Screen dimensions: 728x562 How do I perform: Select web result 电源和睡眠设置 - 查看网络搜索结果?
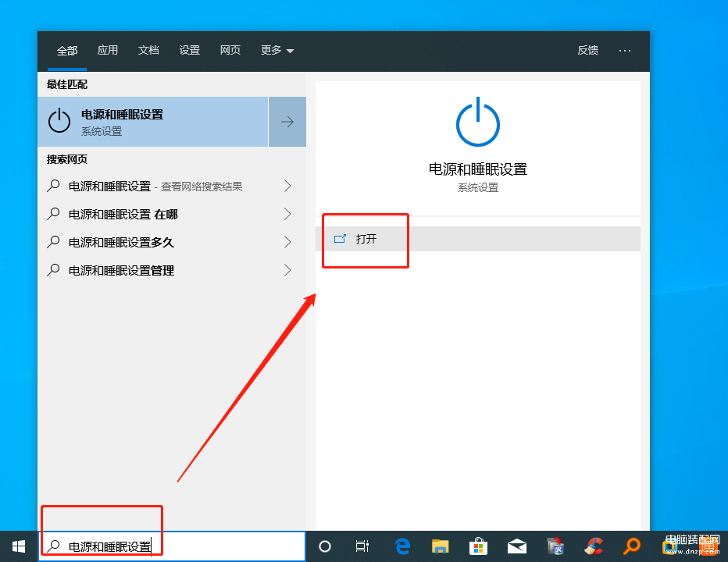click(x=172, y=186)
